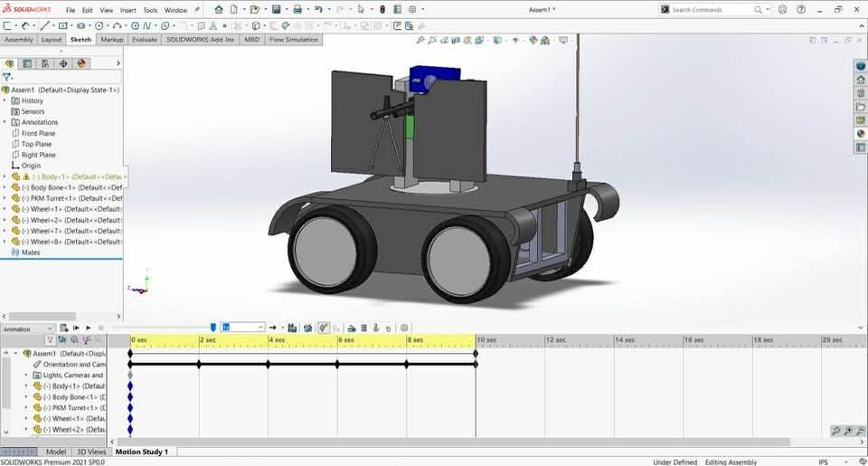Play the animation from start
This screenshot has width=868, height=466.
tap(76, 328)
